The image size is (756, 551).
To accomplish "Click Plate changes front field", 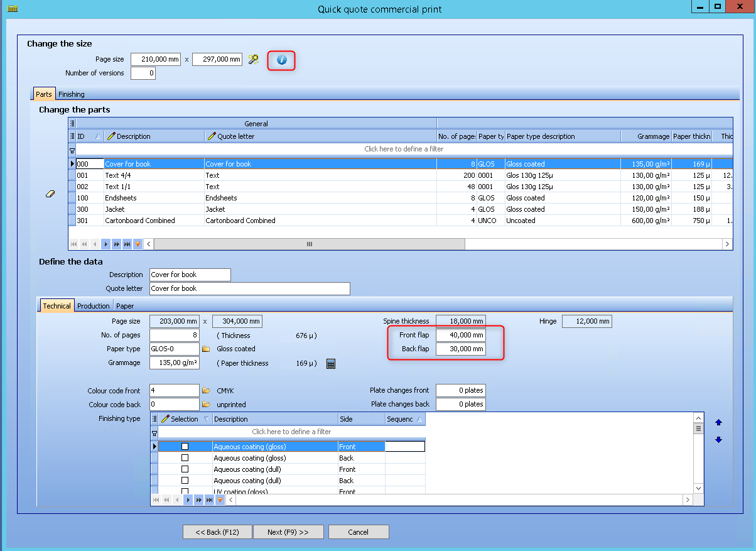I will click(460, 391).
